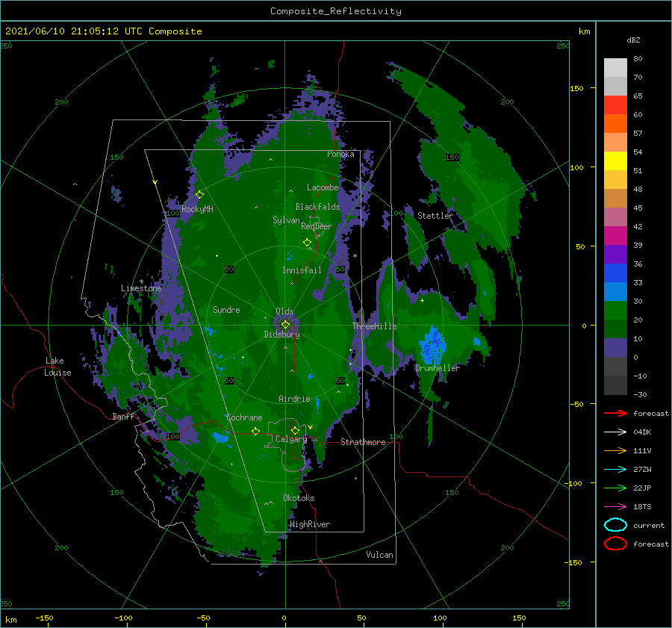Click the Okotoks label
This screenshot has height=628, width=672.
pos(299,498)
